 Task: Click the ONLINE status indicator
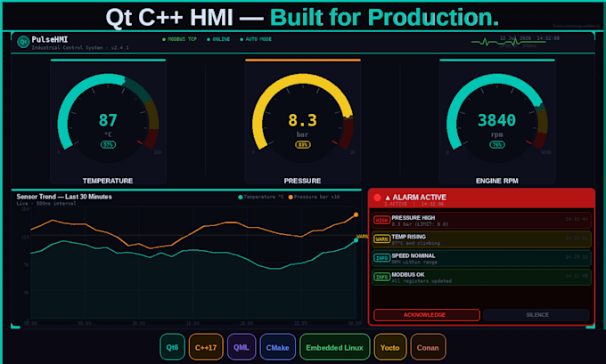tap(218, 39)
